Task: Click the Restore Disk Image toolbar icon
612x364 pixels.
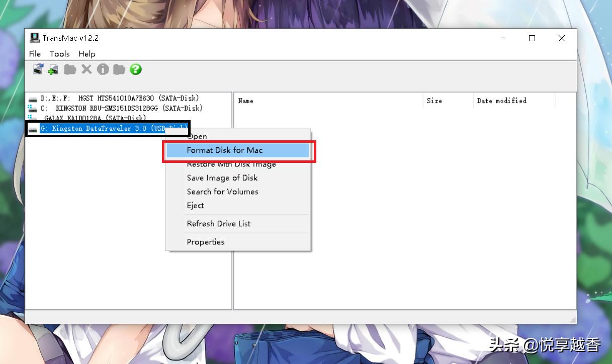Action: (x=38, y=69)
